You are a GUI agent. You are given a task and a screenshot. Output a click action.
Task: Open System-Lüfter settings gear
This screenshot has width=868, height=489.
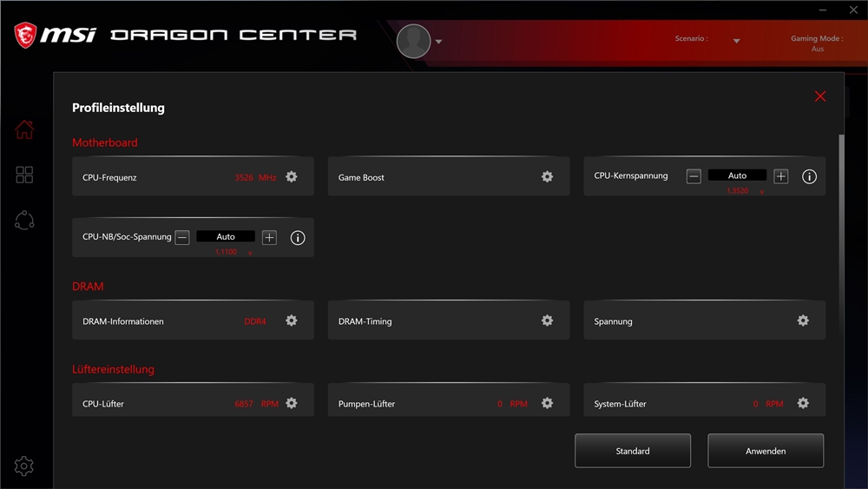pos(803,403)
